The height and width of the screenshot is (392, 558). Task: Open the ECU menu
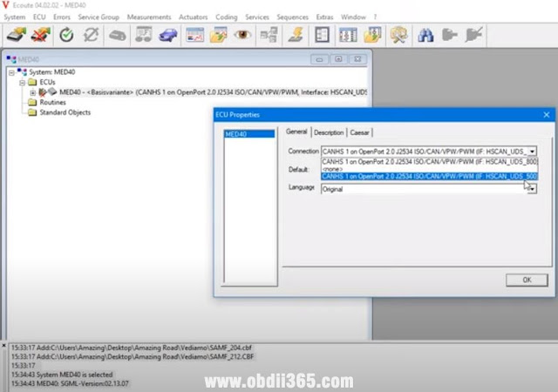(39, 17)
